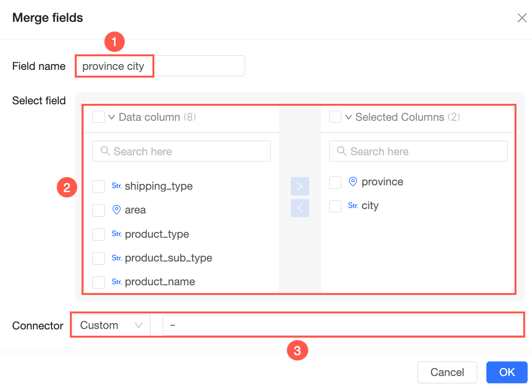The height and width of the screenshot is (392, 532).
Task: Expand the Data column header chevron
Action: pos(111,117)
